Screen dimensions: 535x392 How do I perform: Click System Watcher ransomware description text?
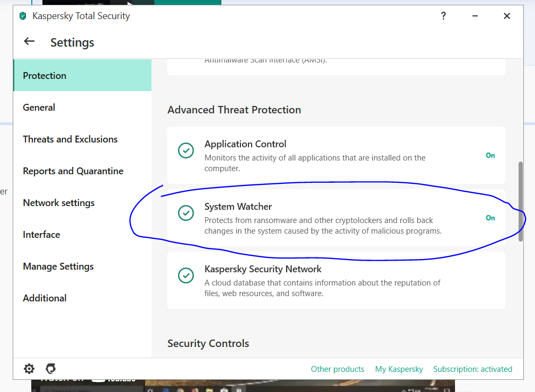pyautogui.click(x=323, y=226)
